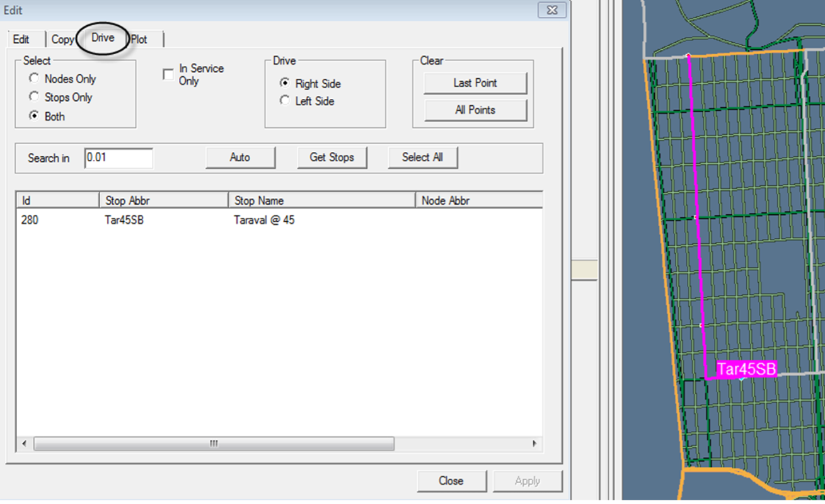Switch to the Edit tab
The image size is (825, 504).
click(21, 39)
